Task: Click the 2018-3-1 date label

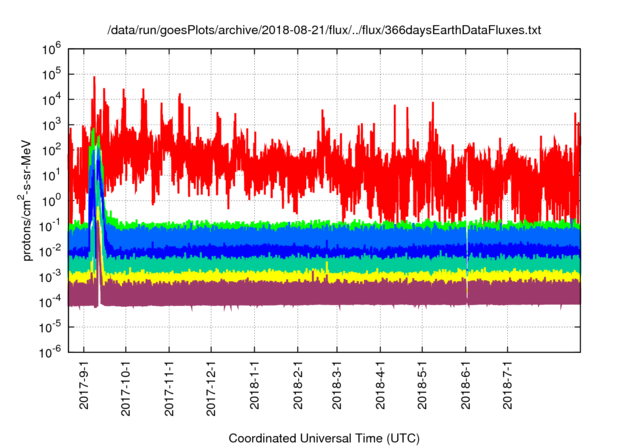Action: coord(337,385)
